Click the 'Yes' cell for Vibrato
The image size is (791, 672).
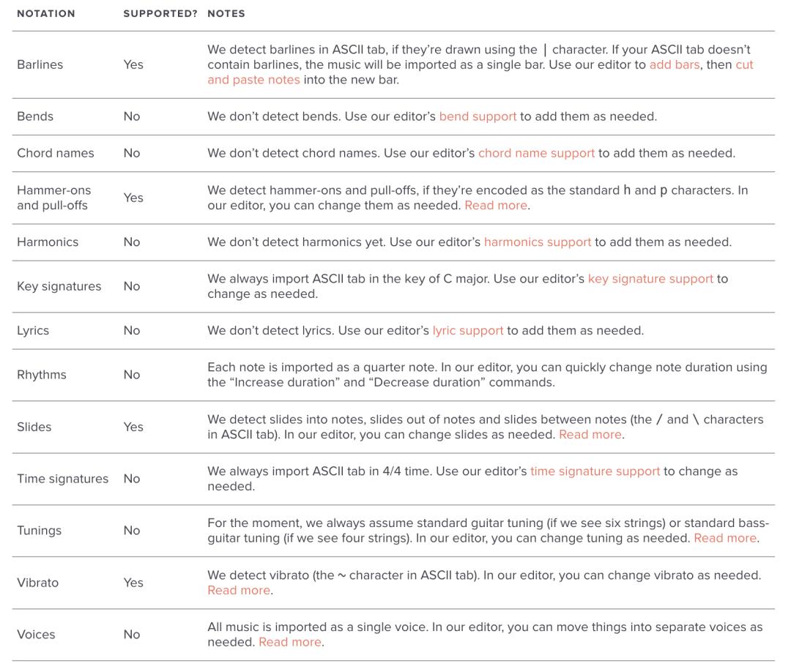point(133,583)
